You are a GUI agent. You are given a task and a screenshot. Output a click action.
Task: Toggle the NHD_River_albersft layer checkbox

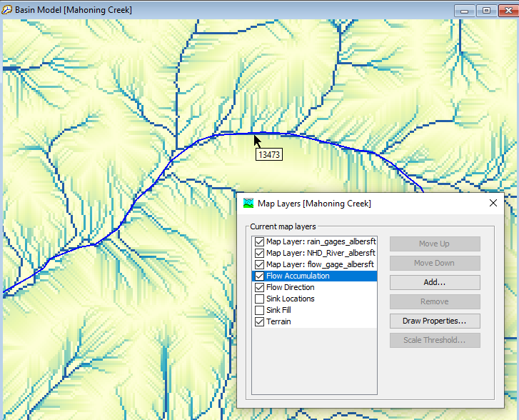coord(260,253)
